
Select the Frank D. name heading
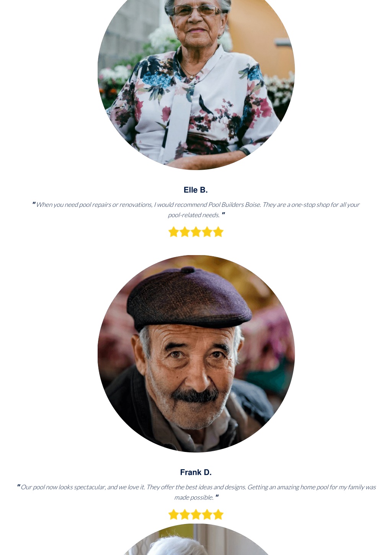[x=196, y=472]
